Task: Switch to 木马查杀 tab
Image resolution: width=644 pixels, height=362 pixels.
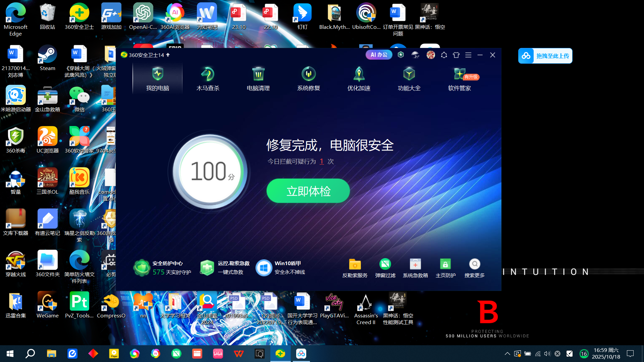Action: (208, 79)
